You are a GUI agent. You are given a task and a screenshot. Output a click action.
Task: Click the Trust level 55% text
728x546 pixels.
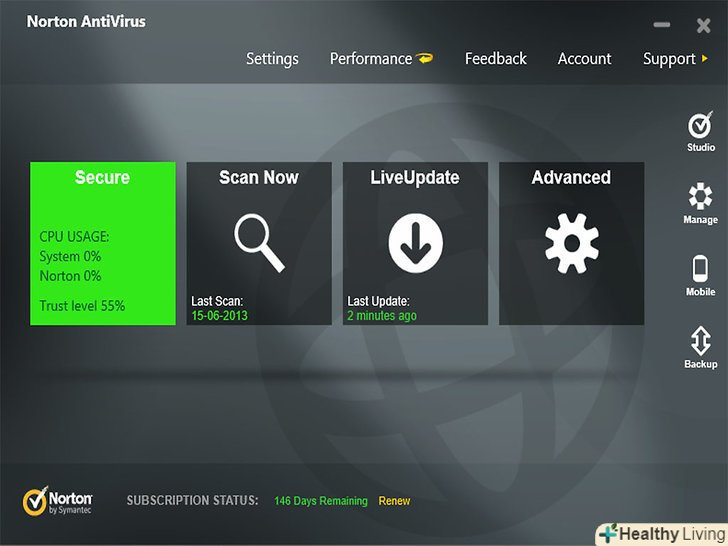[82, 306]
